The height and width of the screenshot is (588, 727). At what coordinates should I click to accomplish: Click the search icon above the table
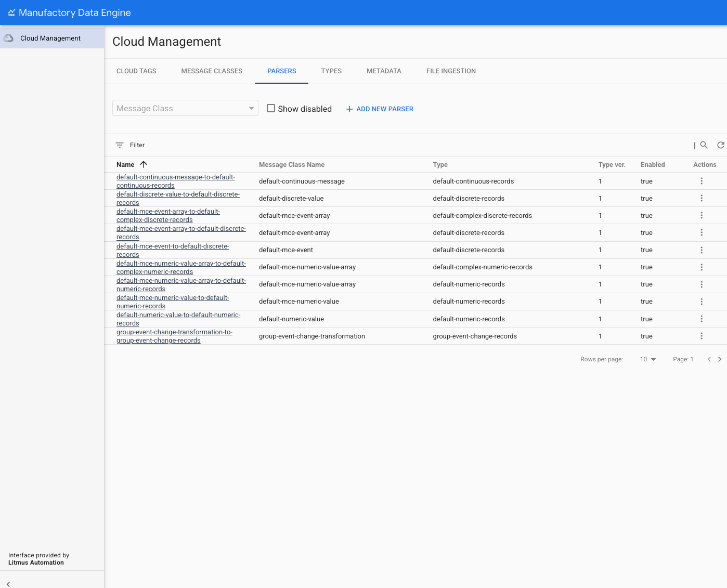point(704,145)
